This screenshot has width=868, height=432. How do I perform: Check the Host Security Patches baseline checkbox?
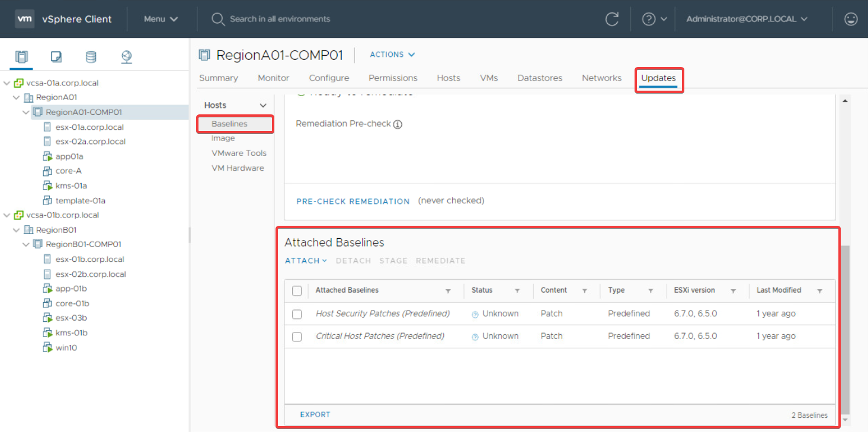(x=297, y=314)
